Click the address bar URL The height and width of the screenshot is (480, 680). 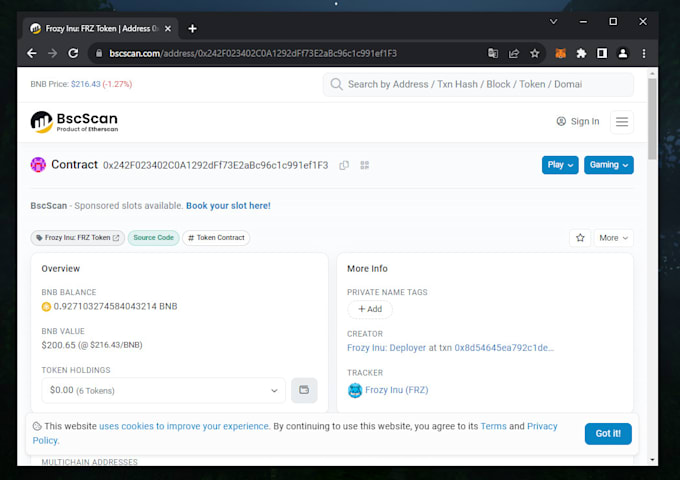(253, 53)
